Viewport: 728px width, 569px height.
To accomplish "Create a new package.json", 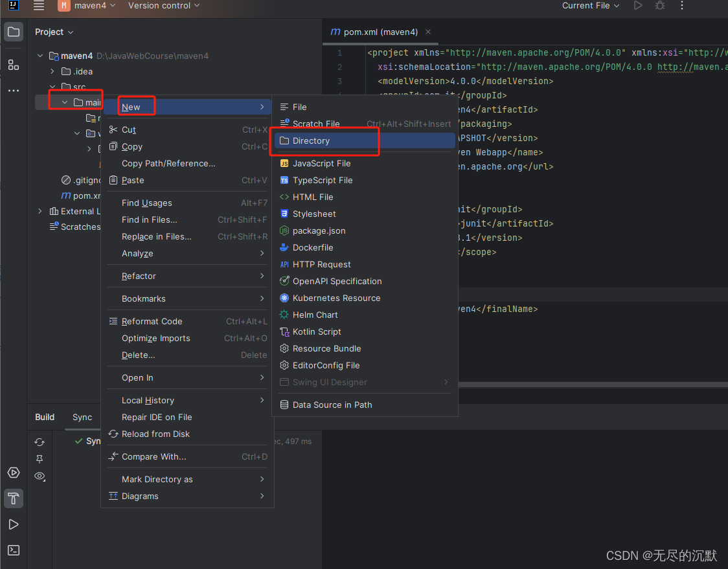I will click(x=363, y=230).
